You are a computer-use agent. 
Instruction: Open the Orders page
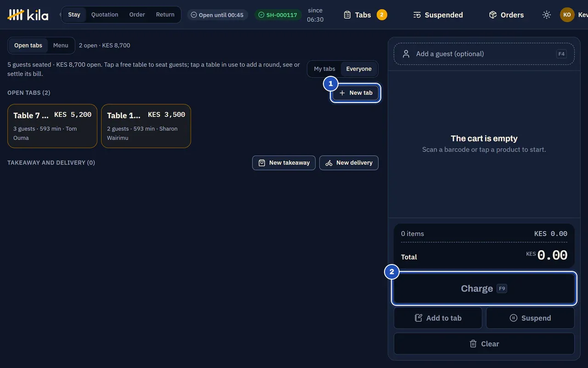(x=506, y=15)
